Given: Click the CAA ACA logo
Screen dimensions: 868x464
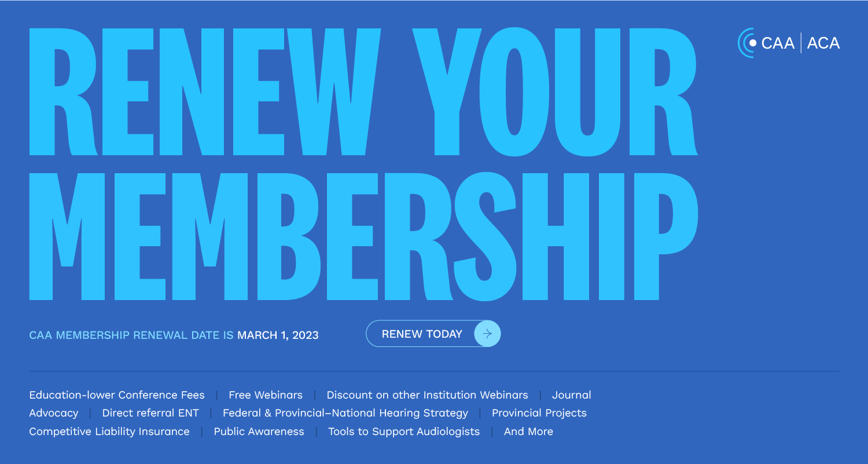Looking at the screenshot, I should (789, 43).
